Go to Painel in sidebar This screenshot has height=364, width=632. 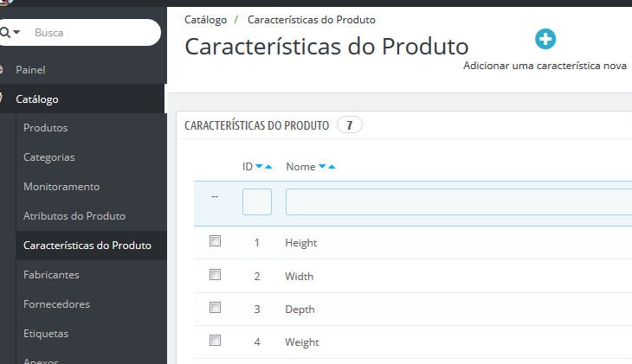point(30,70)
